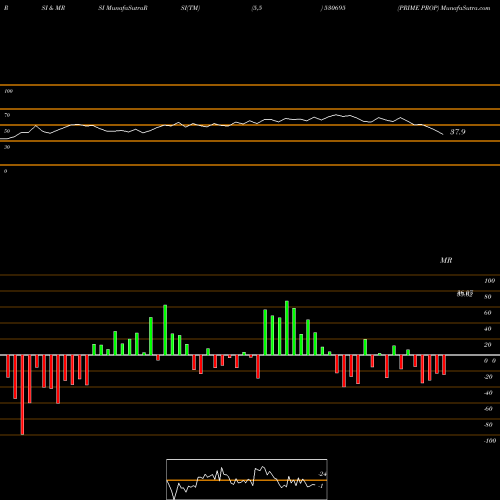The width and height of the screenshot is (500, 500).
Task: Click the -80 label on MR axis
Action: tap(488, 425)
